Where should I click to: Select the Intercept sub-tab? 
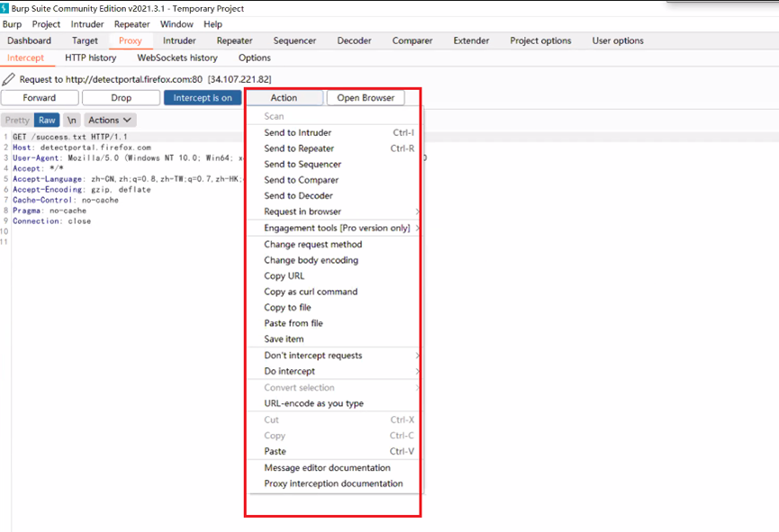[25, 58]
